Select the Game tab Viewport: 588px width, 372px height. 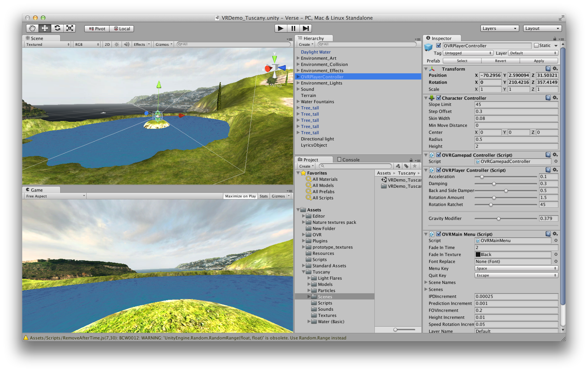coord(37,190)
